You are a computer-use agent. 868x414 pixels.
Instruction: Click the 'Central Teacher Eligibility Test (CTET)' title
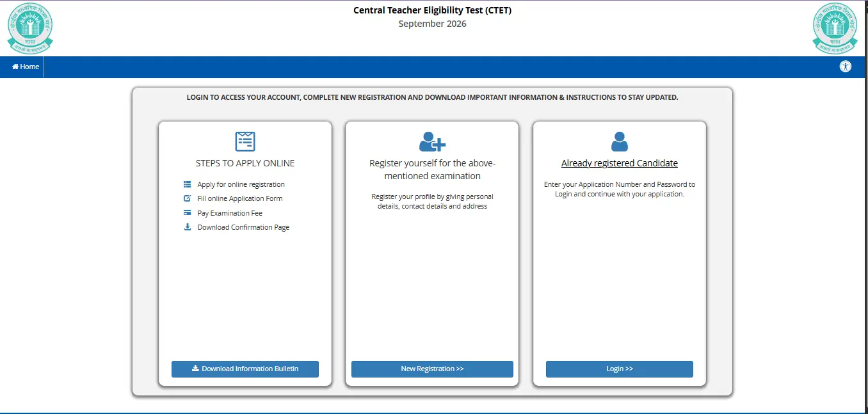coord(433,10)
